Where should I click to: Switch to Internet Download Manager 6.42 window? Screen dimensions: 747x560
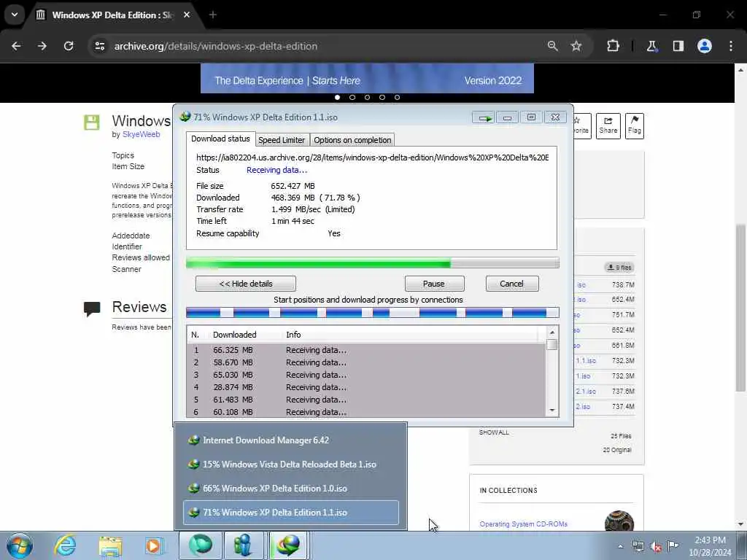pyautogui.click(x=290, y=440)
